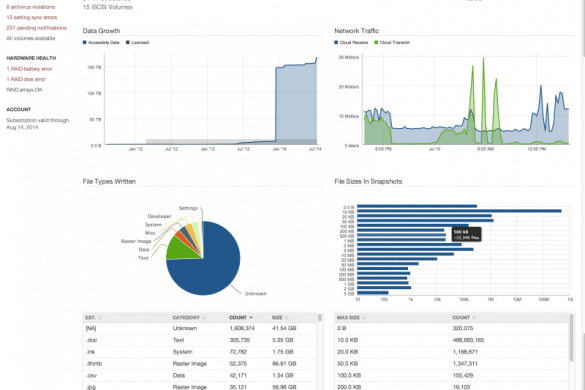Select the .csv extension cell

[91, 375]
